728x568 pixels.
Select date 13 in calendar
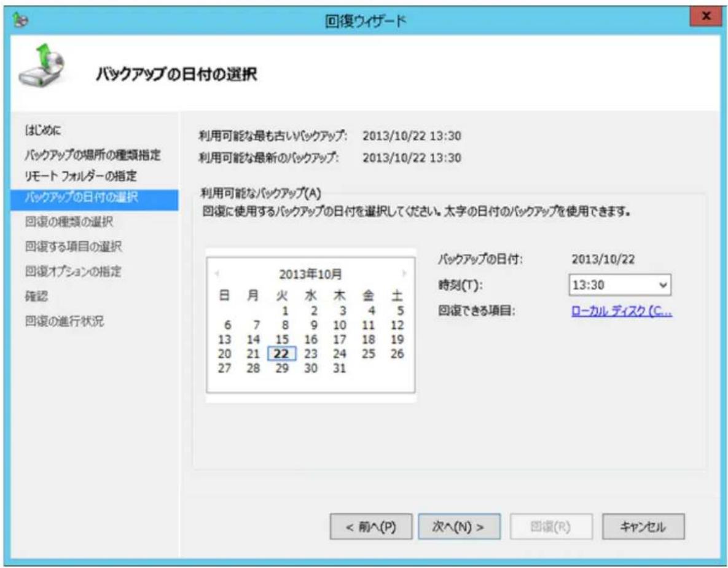(225, 339)
